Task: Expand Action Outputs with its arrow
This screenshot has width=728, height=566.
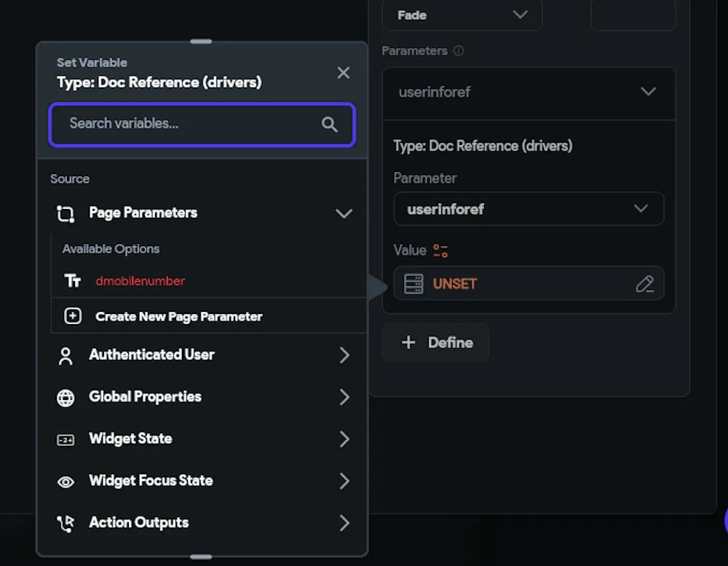Action: (x=344, y=523)
